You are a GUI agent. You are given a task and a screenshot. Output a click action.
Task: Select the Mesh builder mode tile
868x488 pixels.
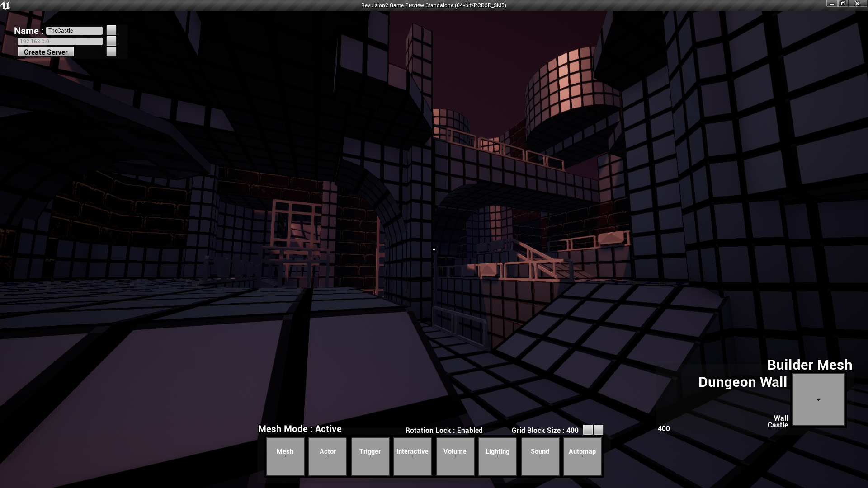click(285, 456)
